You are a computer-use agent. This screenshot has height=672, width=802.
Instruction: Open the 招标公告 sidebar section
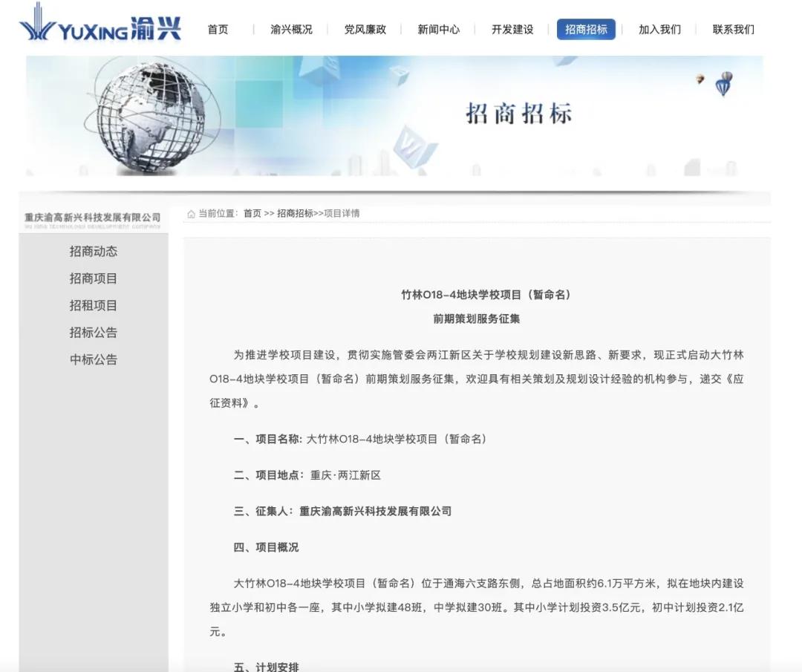coord(93,332)
